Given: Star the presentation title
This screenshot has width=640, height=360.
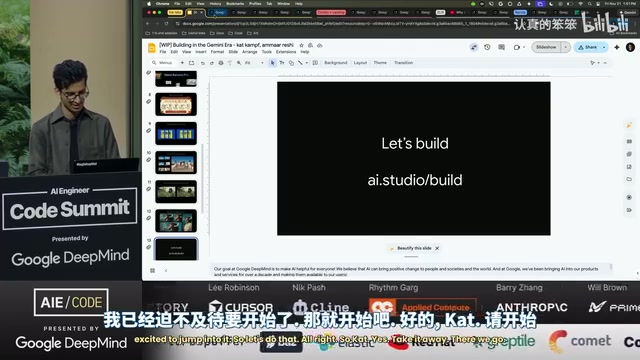Looking at the screenshot, I should 301,45.
